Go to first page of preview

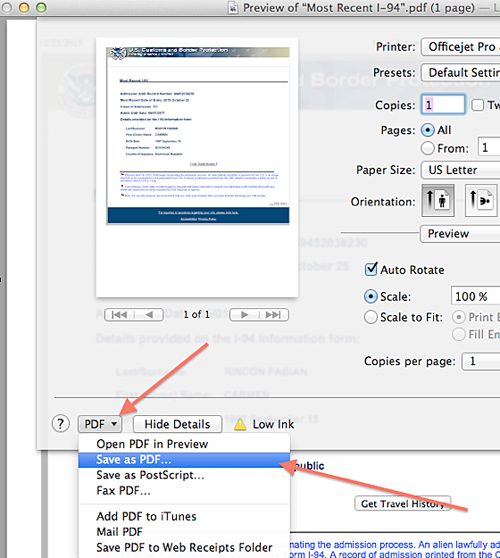coord(119,315)
